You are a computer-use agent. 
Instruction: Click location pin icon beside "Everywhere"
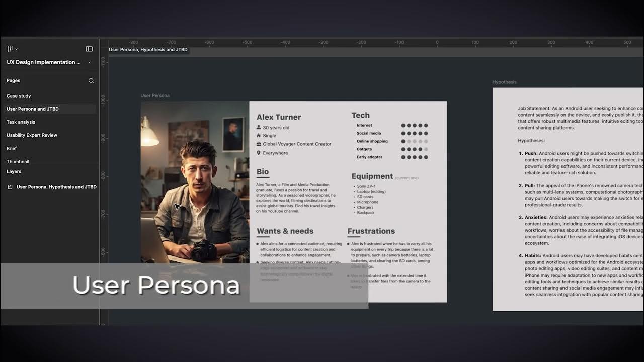tap(259, 153)
